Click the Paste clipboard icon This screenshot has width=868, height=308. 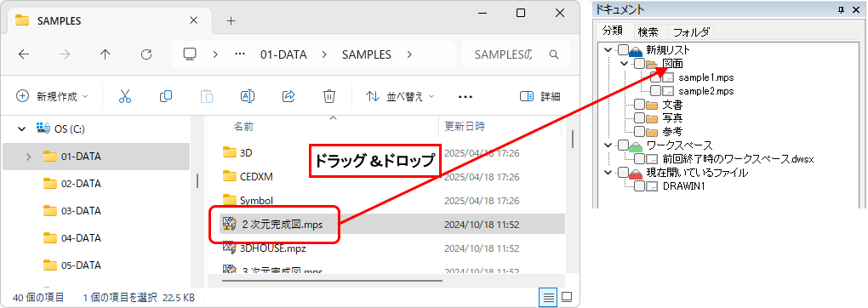pos(207,96)
